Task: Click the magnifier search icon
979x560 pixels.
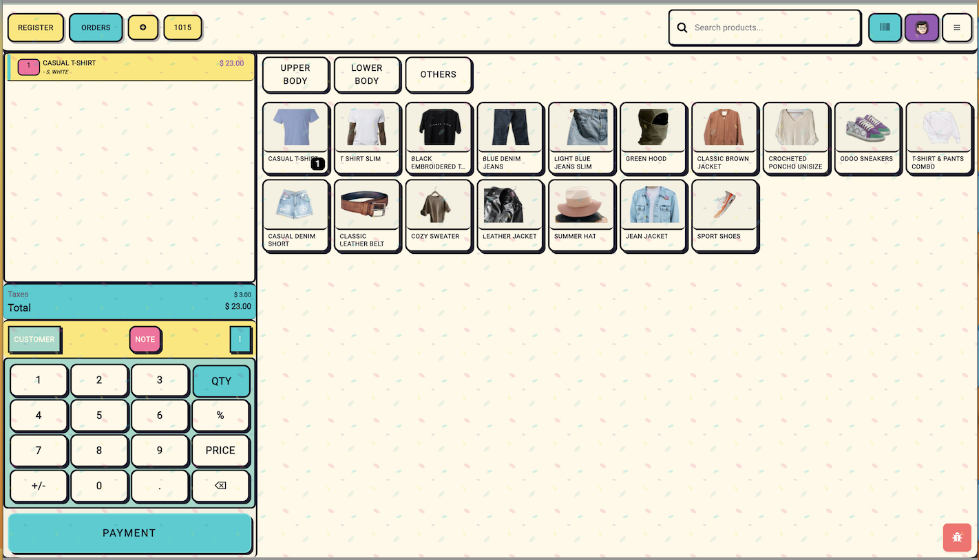Action: pyautogui.click(x=682, y=28)
